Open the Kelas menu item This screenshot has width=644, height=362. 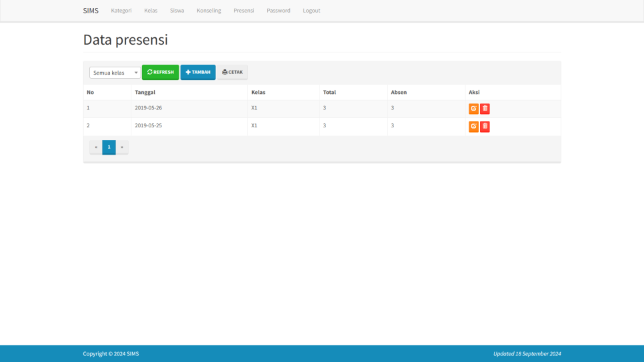click(x=151, y=11)
